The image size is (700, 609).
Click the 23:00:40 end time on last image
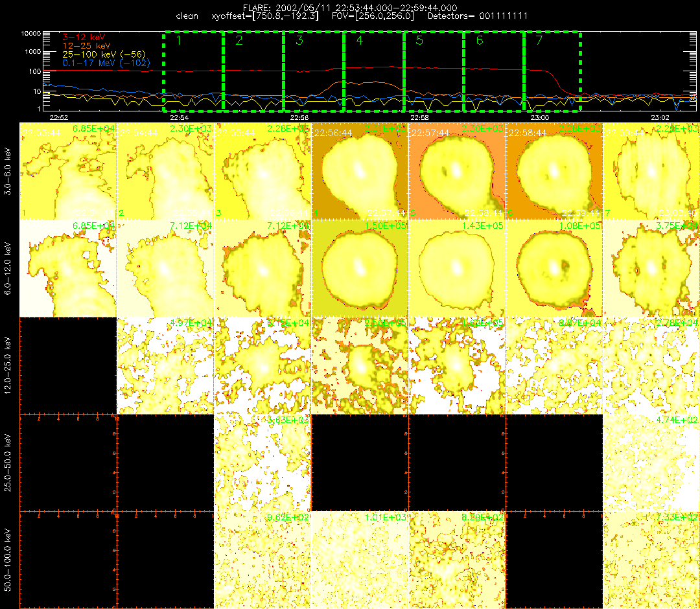[x=678, y=213]
